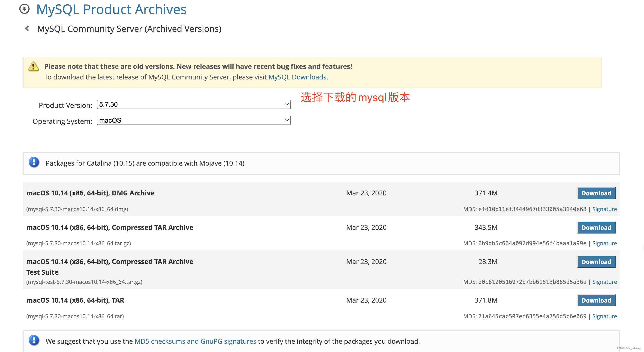This screenshot has height=352, width=644.
Task: Open the Operating System dropdown showing macOS
Action: (x=194, y=120)
